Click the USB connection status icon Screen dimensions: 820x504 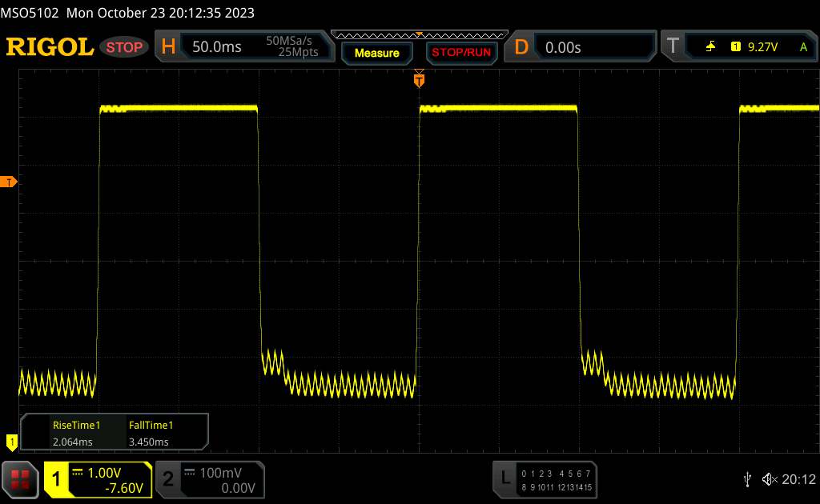[x=747, y=479]
